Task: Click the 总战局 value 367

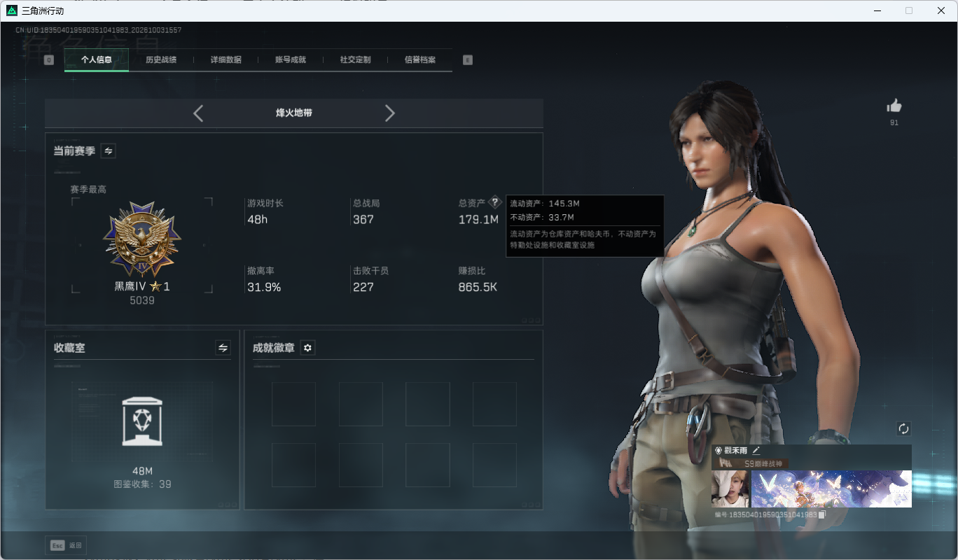Action: 363,219
